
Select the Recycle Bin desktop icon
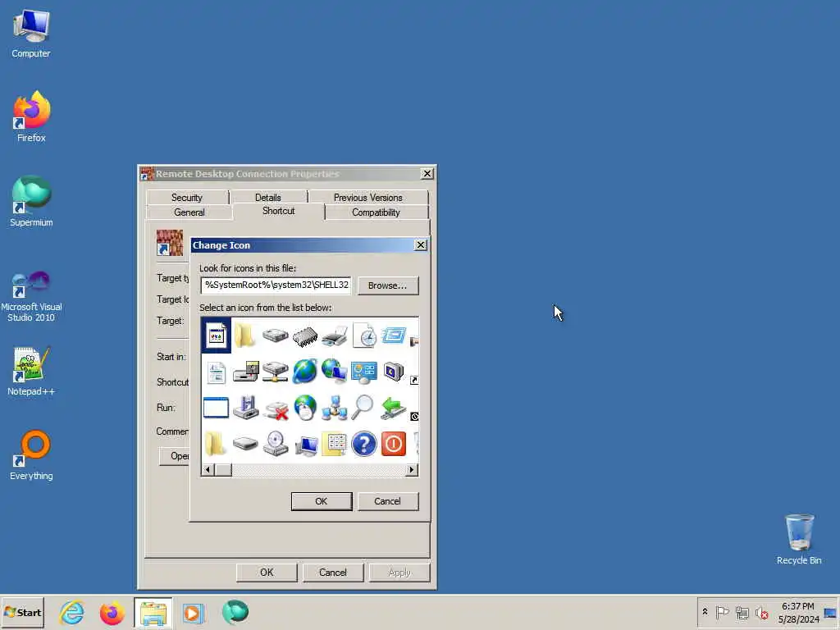pos(799,540)
